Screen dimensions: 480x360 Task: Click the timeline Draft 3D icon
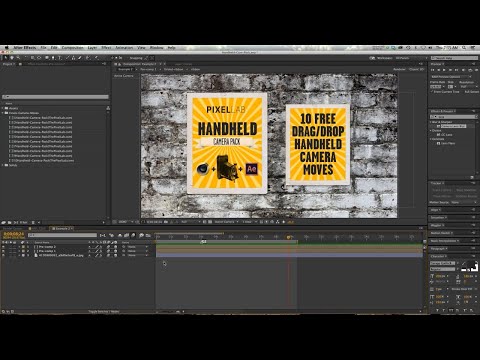coord(111,235)
